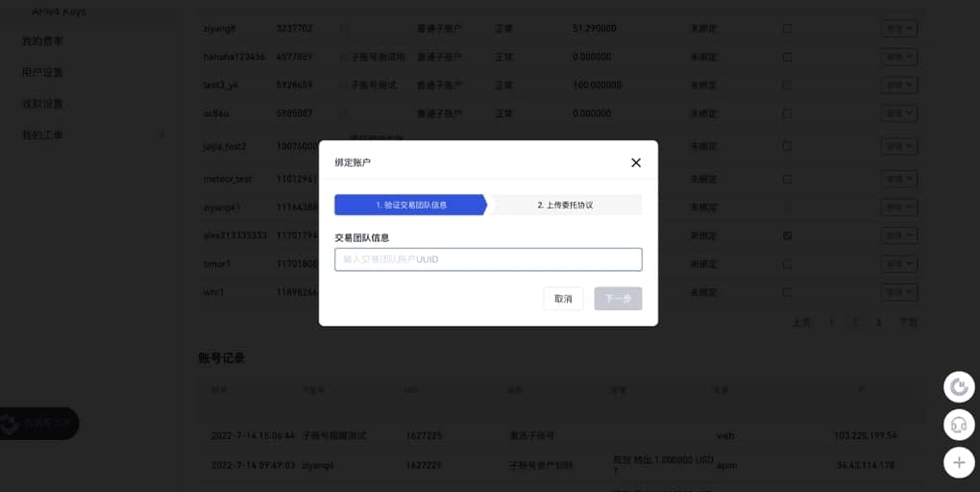The width and height of the screenshot is (980, 492).
Task: Click the floating badge at bottom left
Action: pos(38,423)
